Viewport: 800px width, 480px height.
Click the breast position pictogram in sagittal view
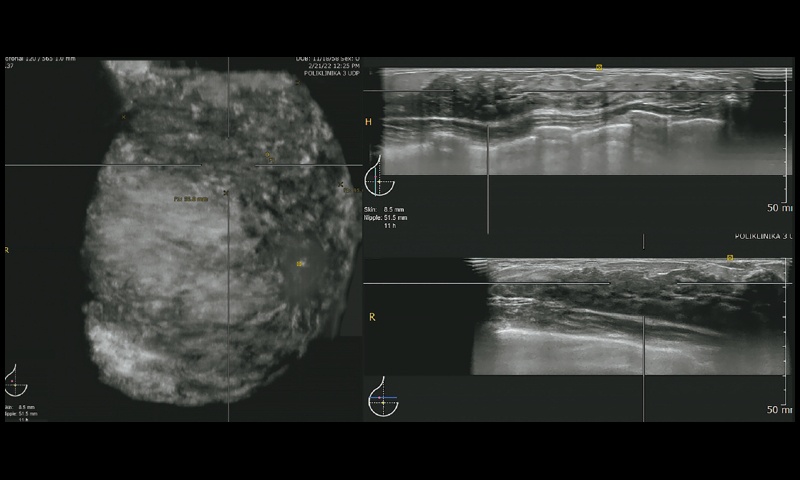[383, 396]
